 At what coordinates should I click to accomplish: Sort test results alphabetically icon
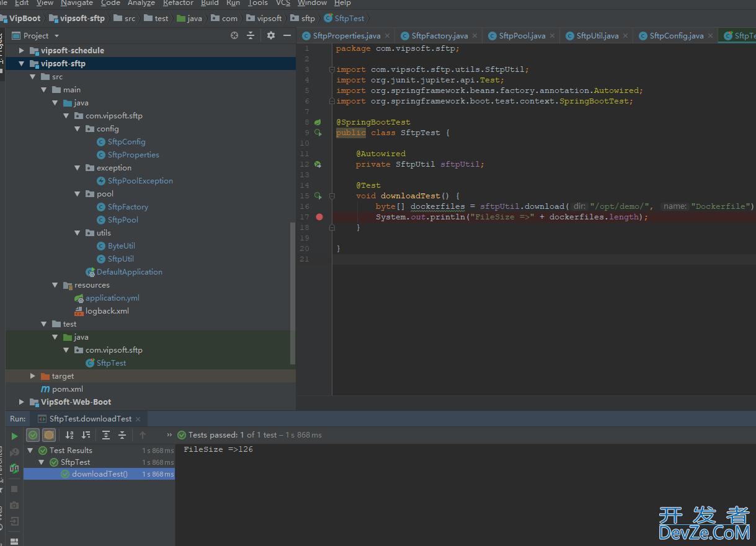coord(69,435)
